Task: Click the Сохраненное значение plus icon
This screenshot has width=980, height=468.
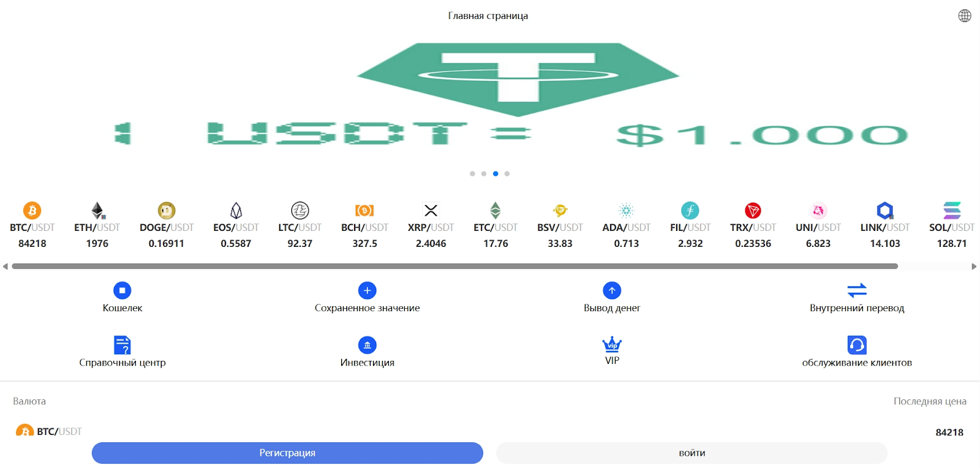Action: click(x=367, y=290)
